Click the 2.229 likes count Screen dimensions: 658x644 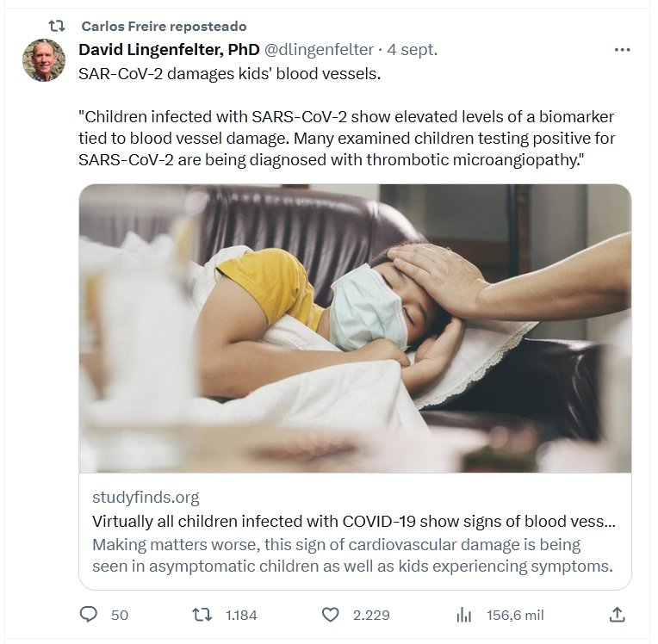click(x=371, y=615)
